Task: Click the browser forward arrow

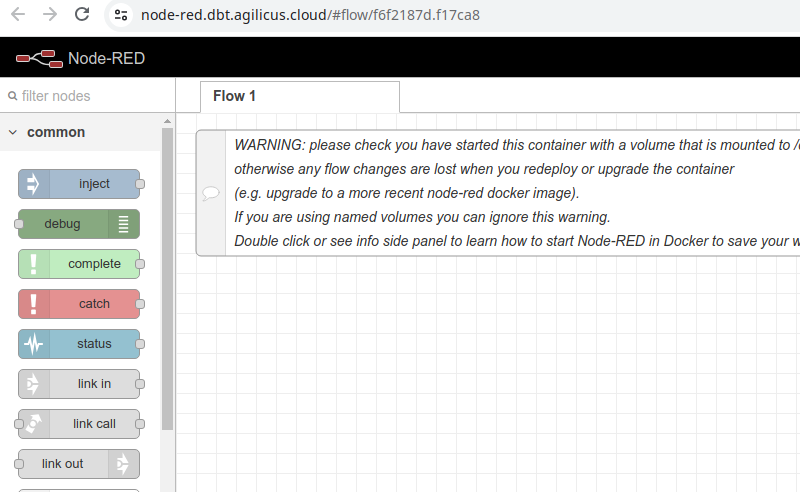Action: coord(50,14)
